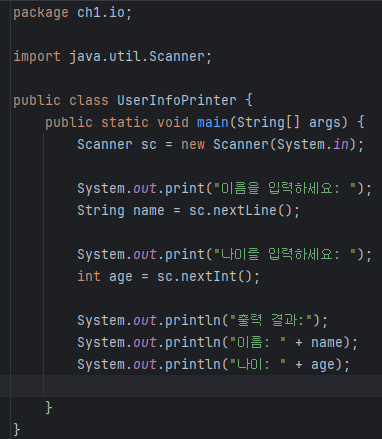Click closing brace of main method
The width and height of the screenshot is (382, 439).
click(49, 407)
